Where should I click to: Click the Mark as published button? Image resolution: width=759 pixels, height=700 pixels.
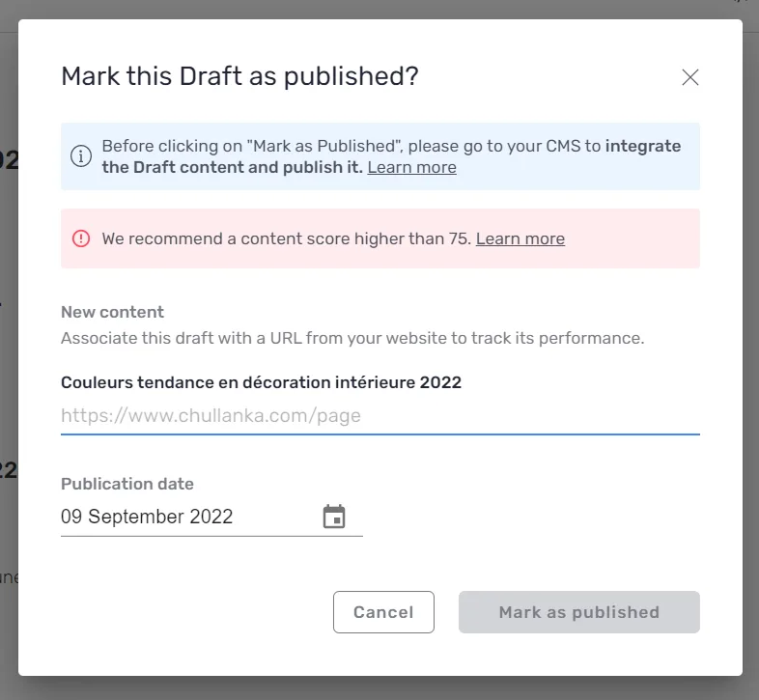tap(579, 612)
